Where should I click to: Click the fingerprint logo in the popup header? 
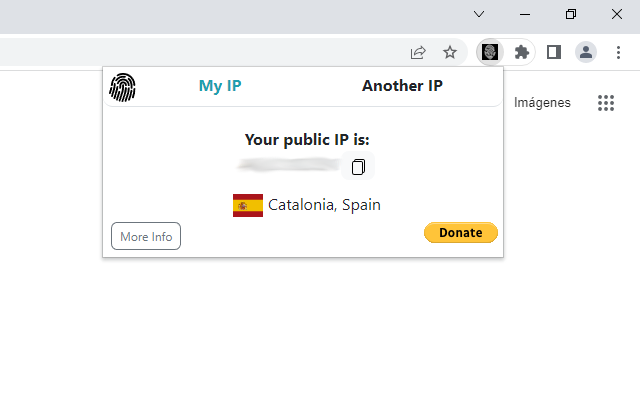tap(122, 87)
